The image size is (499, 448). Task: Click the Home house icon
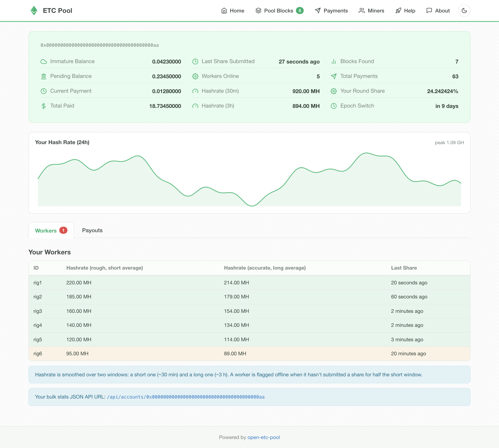pyautogui.click(x=224, y=11)
